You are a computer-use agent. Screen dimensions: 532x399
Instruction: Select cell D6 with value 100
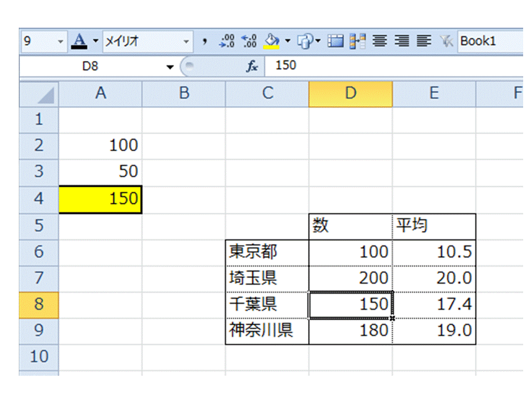coord(351,253)
